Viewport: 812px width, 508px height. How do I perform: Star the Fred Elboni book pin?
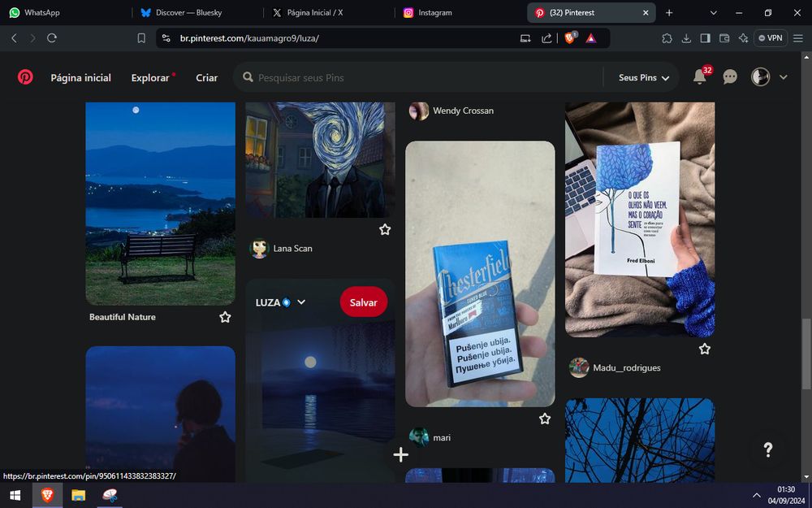(x=705, y=349)
